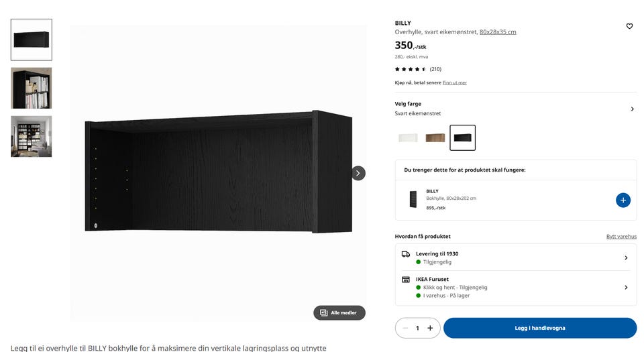Decrease quantity with minus stepper
The height and width of the screenshot is (352, 644).
tap(405, 328)
